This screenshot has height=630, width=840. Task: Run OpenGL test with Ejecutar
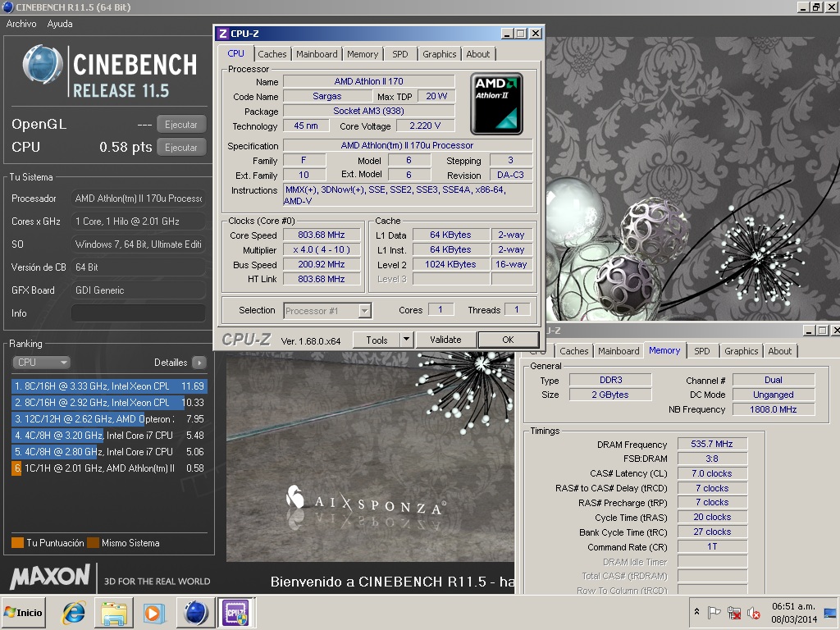181,125
